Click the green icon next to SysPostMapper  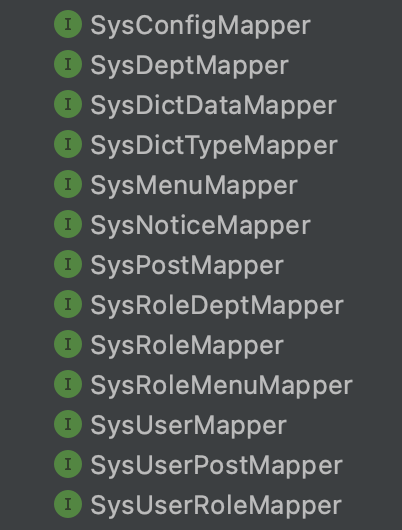(x=68, y=264)
